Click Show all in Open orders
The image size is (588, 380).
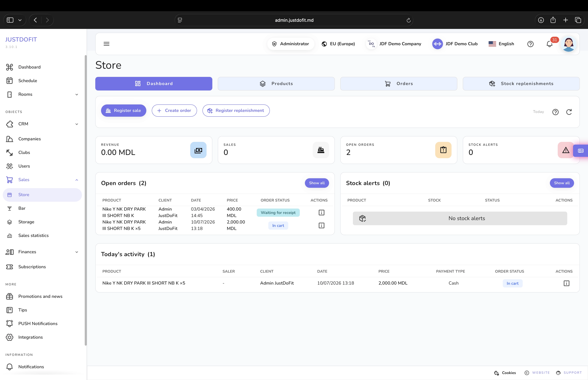point(317,183)
